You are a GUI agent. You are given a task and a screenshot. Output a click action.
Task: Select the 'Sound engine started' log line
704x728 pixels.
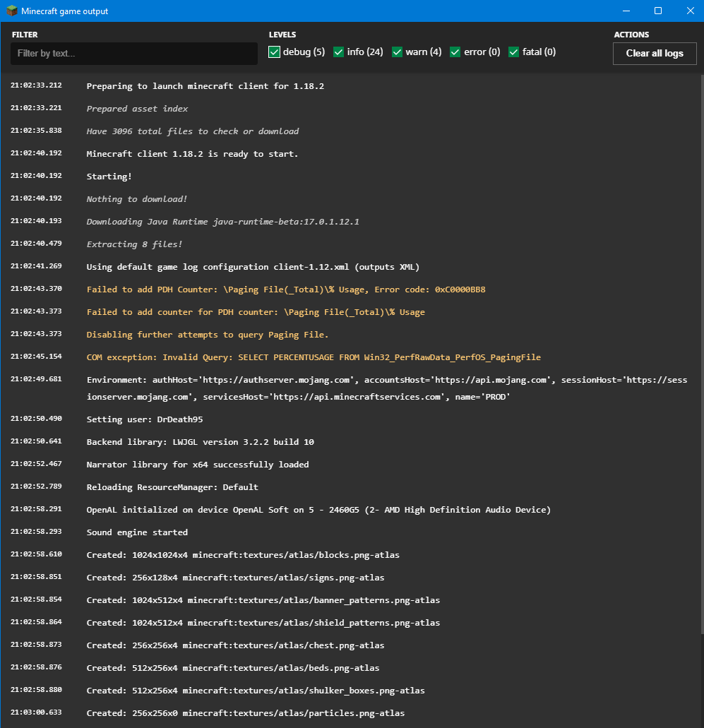(137, 532)
